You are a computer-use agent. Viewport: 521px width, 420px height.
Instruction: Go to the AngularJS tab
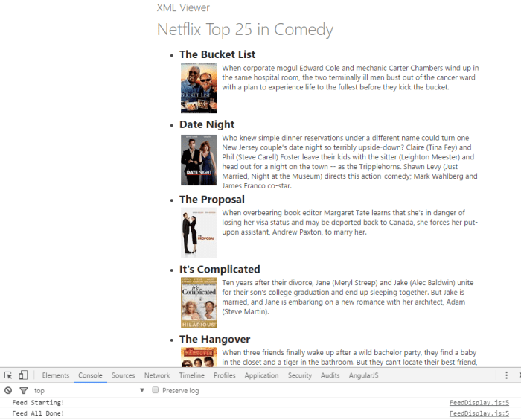[x=363, y=375]
